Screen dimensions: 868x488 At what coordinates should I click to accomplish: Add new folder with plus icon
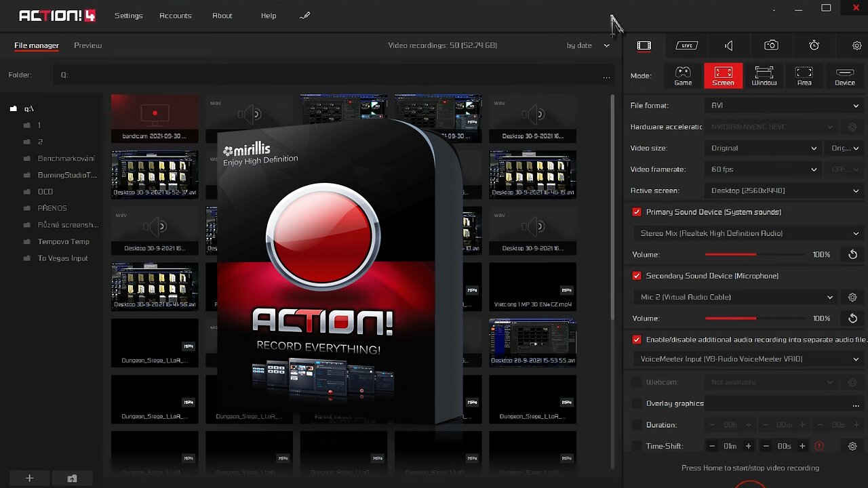[29, 478]
